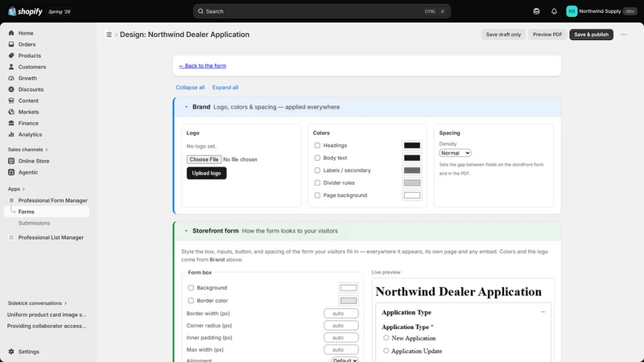The height and width of the screenshot is (362, 644).
Task: Click the breadcrumb navigation icon
Action: pos(109,35)
